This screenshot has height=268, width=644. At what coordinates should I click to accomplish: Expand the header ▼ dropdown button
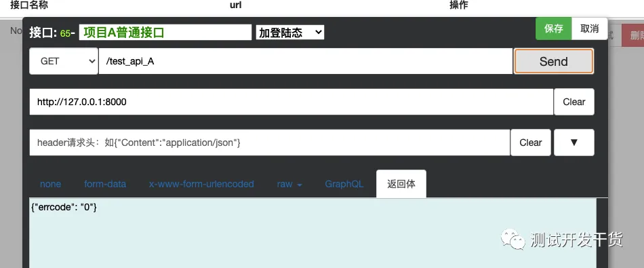[x=573, y=142]
